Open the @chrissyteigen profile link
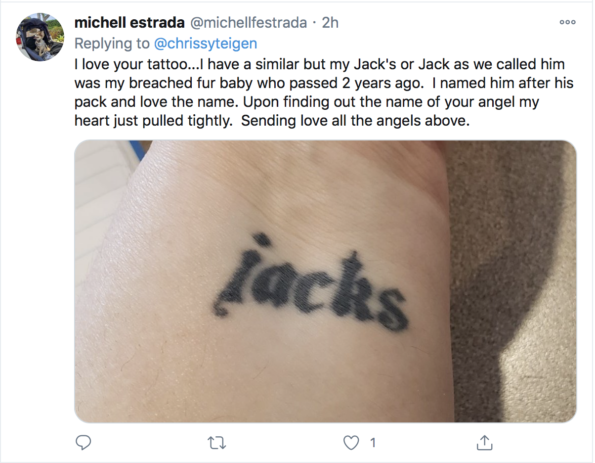The width and height of the screenshot is (595, 463). click(x=205, y=44)
